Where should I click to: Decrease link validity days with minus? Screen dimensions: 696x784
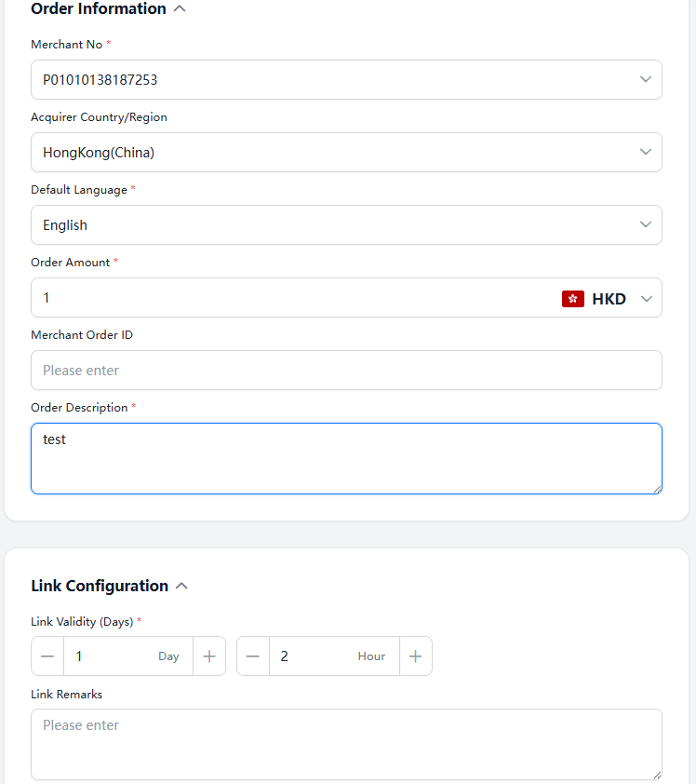(47, 656)
